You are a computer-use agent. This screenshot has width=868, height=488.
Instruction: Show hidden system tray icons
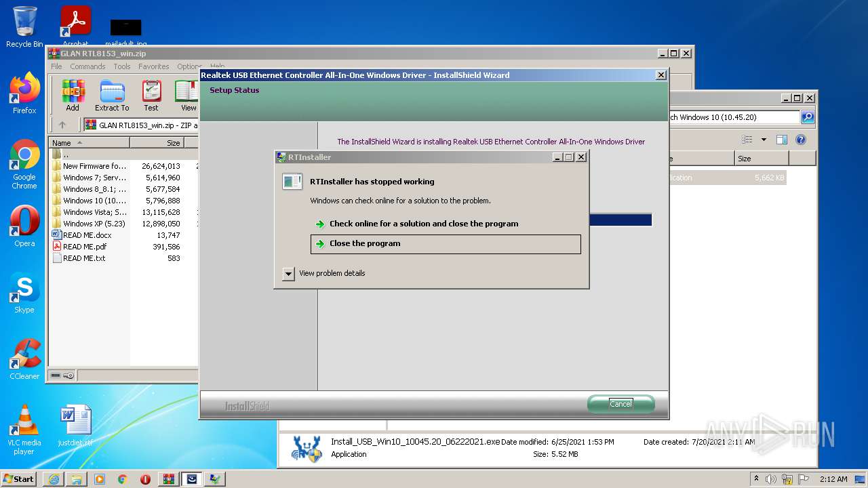(x=757, y=479)
